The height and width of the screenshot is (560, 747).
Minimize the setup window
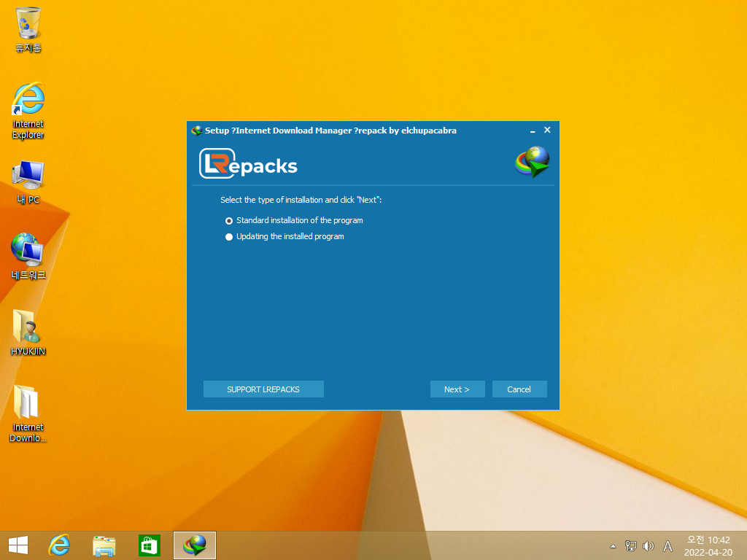(x=533, y=131)
